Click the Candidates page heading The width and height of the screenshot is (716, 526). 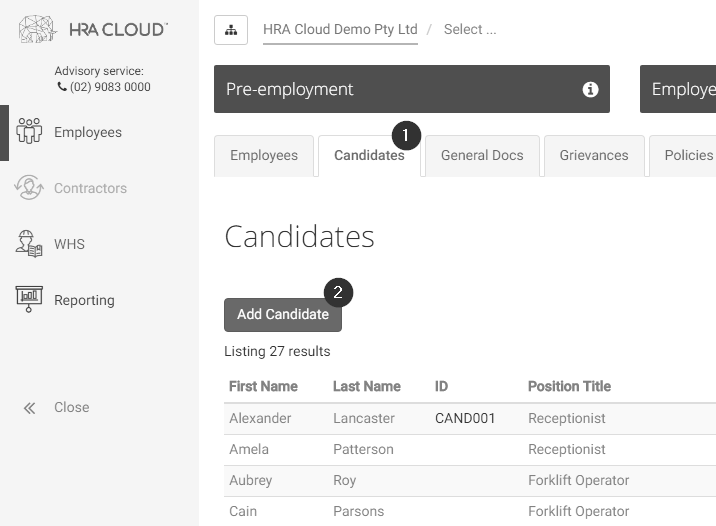pyautogui.click(x=300, y=237)
